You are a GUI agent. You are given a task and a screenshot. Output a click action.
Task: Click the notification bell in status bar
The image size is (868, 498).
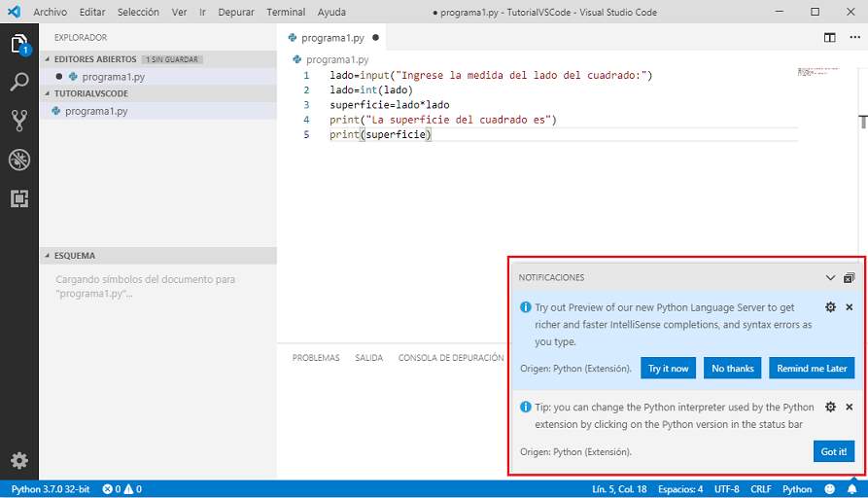click(x=851, y=489)
